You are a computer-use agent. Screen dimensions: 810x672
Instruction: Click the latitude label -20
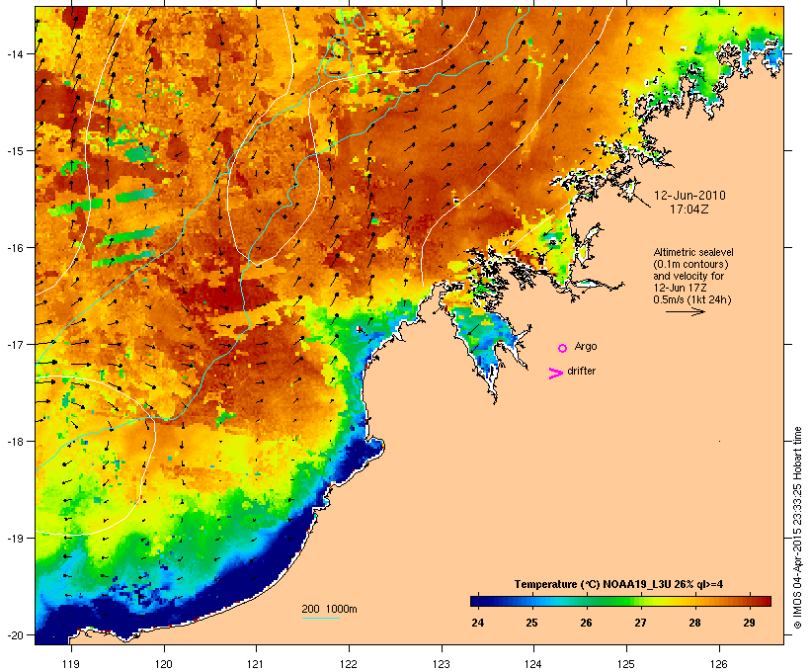click(x=15, y=634)
